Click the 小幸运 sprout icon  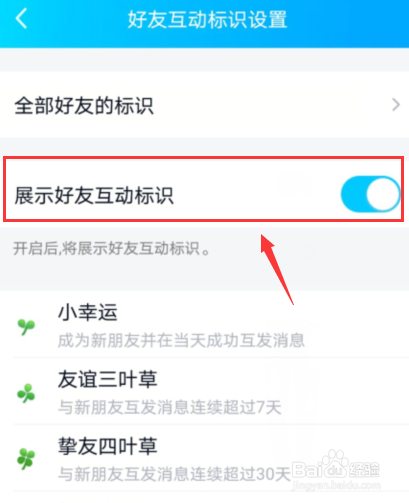coord(26,327)
